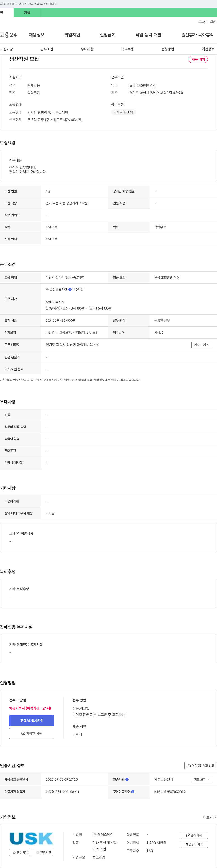Click the star icon on 관심기업
This screenshot has width=217, height=868.
(x=14, y=852)
